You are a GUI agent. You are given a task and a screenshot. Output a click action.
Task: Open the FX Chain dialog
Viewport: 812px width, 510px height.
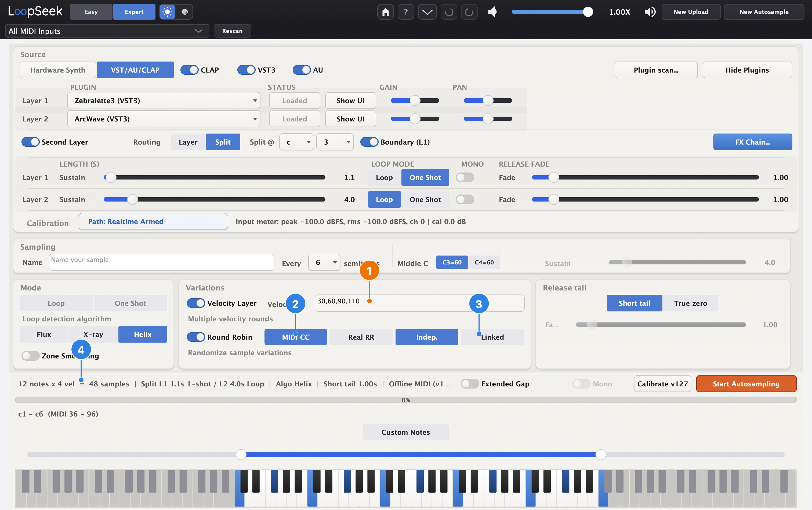[752, 142]
